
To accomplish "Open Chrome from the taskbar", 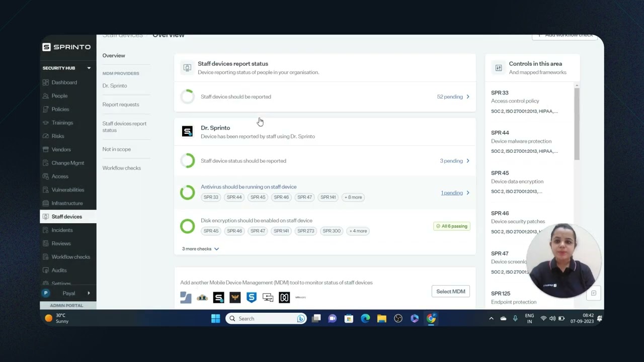I will click(x=431, y=318).
